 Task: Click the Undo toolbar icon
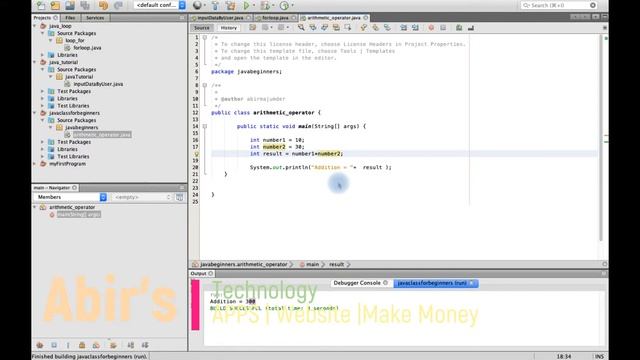pyautogui.click(x=103, y=5)
